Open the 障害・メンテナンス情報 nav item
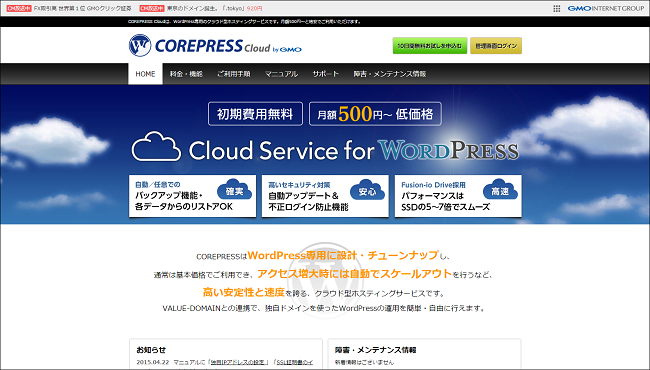The image size is (650, 370). [390, 74]
